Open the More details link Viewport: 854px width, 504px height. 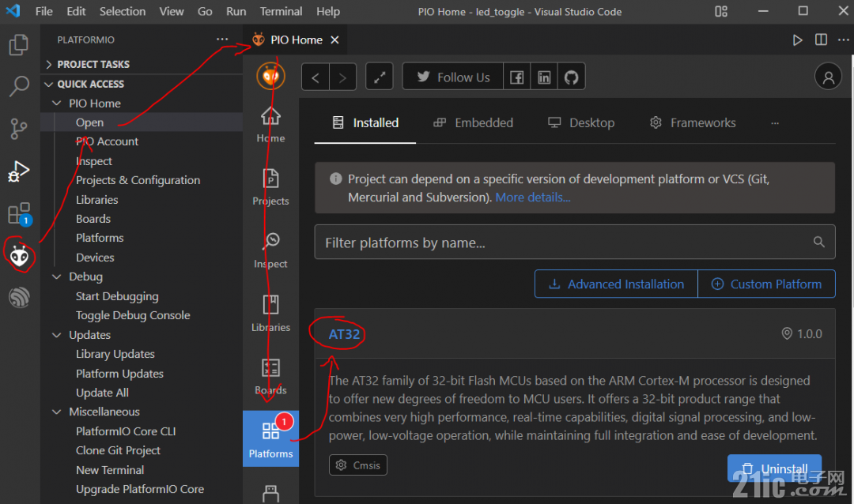(x=533, y=197)
